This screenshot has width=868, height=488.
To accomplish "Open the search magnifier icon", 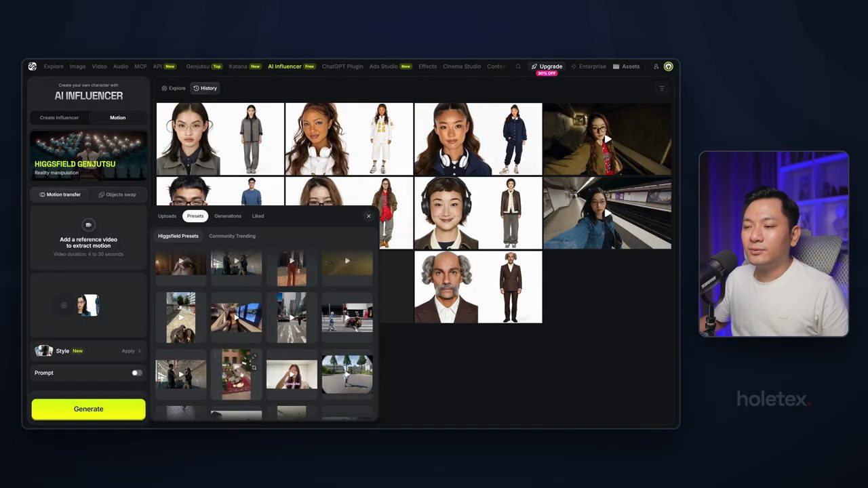I will pyautogui.click(x=518, y=66).
